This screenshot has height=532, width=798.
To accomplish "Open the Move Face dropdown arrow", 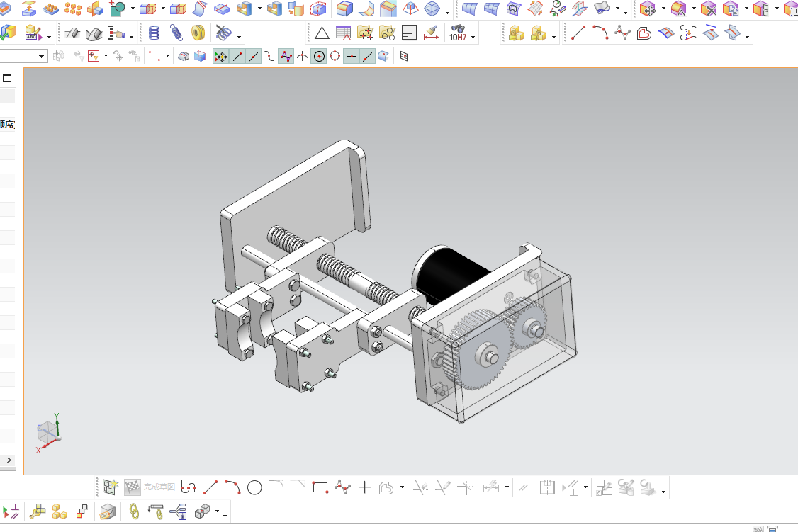I will point(663,9).
